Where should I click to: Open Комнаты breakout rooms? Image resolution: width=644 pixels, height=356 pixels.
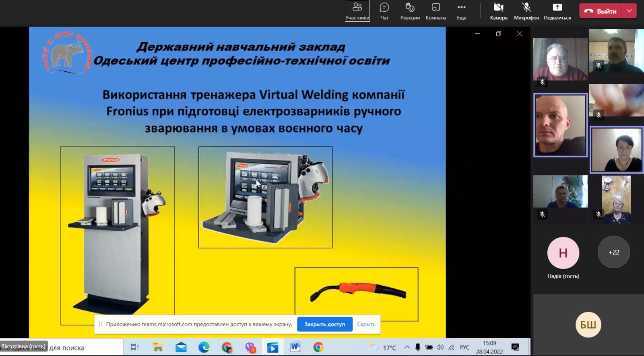(436, 11)
